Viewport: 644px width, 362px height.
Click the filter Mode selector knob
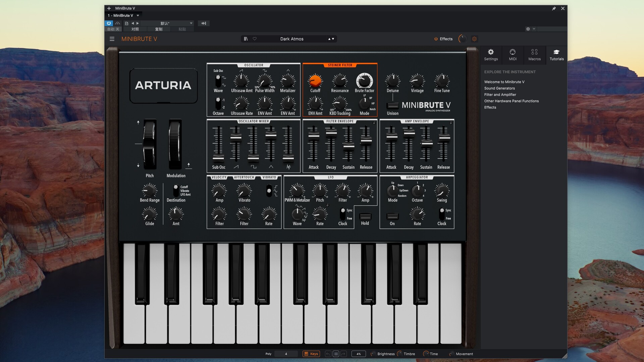click(x=364, y=104)
